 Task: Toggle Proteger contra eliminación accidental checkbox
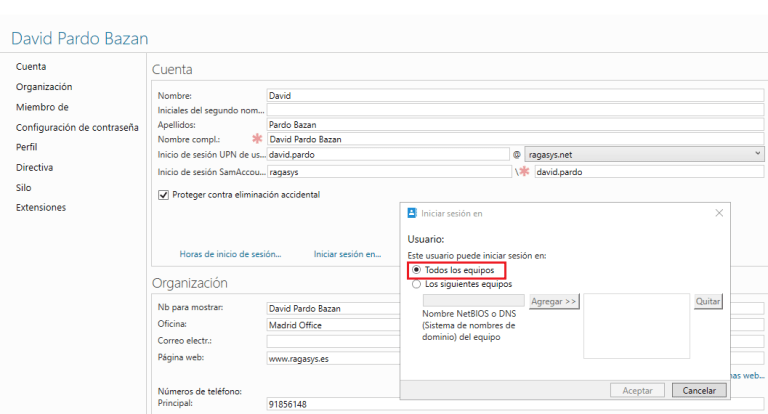[164, 195]
